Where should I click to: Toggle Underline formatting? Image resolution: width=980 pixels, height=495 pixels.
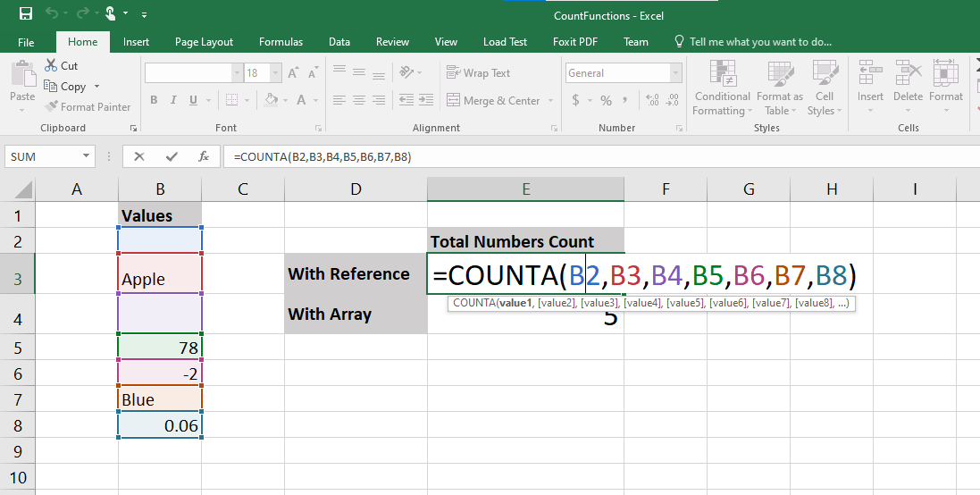click(193, 100)
